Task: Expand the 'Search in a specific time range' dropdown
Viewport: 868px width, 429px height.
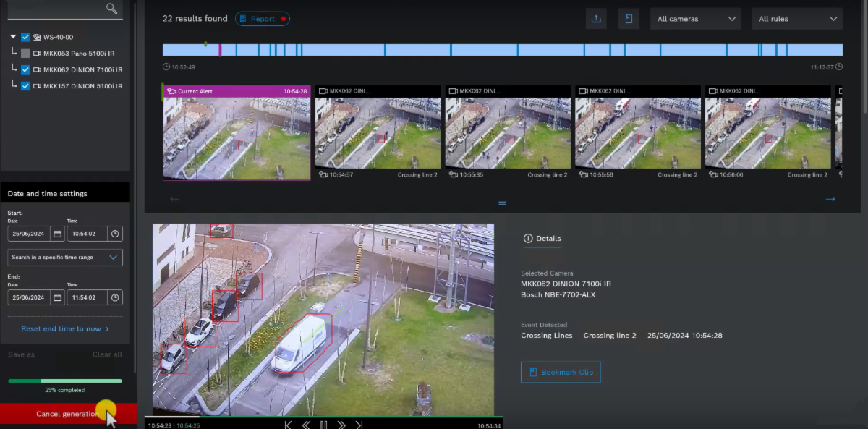Action: (x=65, y=257)
